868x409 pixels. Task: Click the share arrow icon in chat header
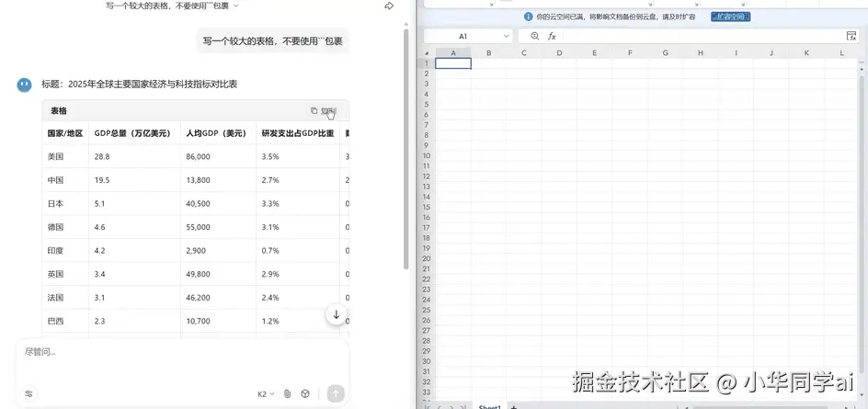point(389,6)
